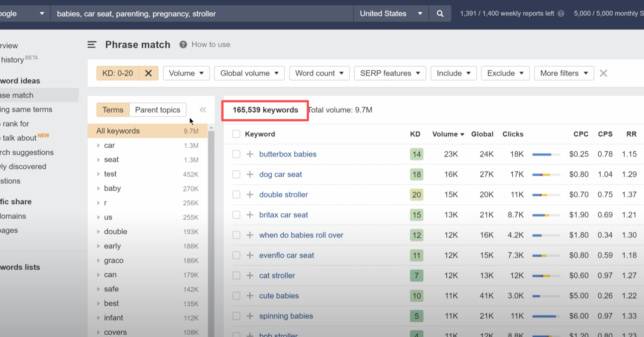644x337 pixels.
Task: Expand the graco term group
Action: click(98, 260)
